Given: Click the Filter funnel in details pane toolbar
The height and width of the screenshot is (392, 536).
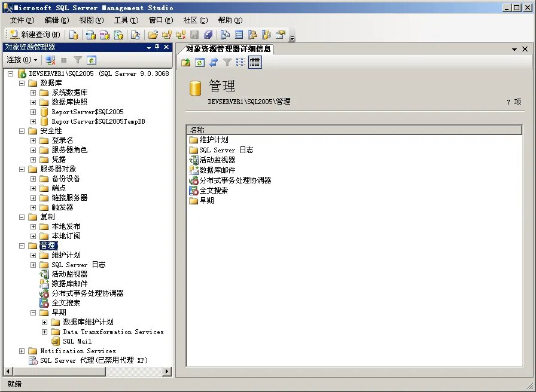Looking at the screenshot, I should (227, 62).
